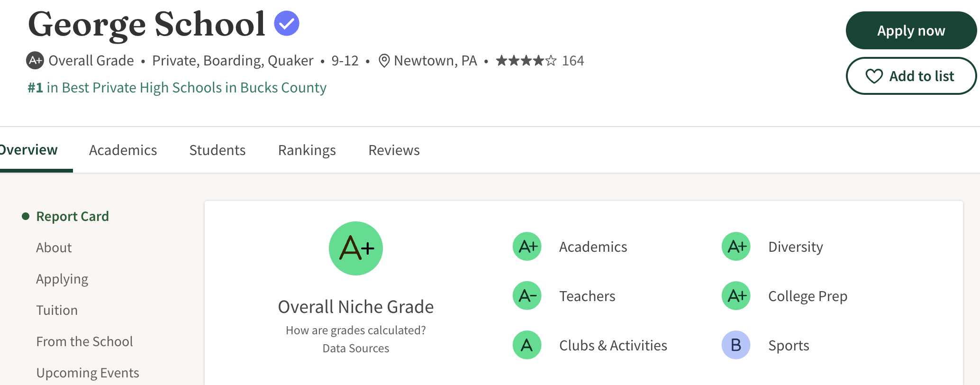Click the Teachers A- grade badge

pos(527,296)
